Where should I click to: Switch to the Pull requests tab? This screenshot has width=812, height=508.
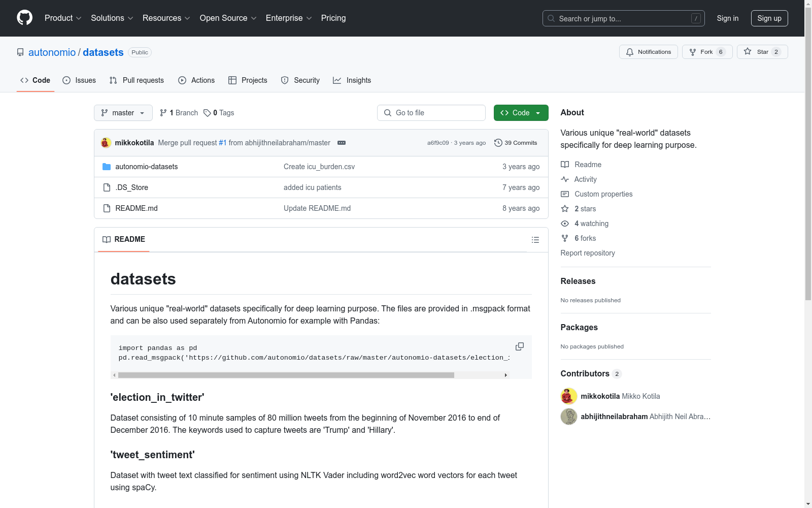137,80
